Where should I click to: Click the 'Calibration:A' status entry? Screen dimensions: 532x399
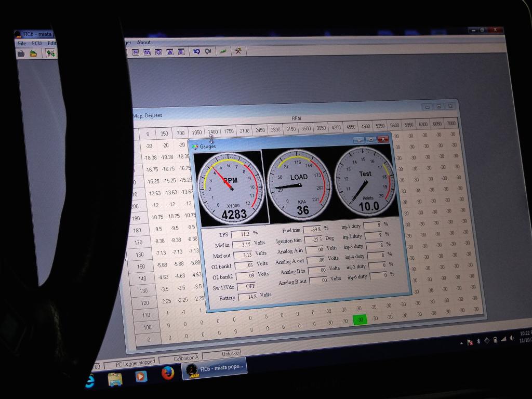tap(180, 358)
